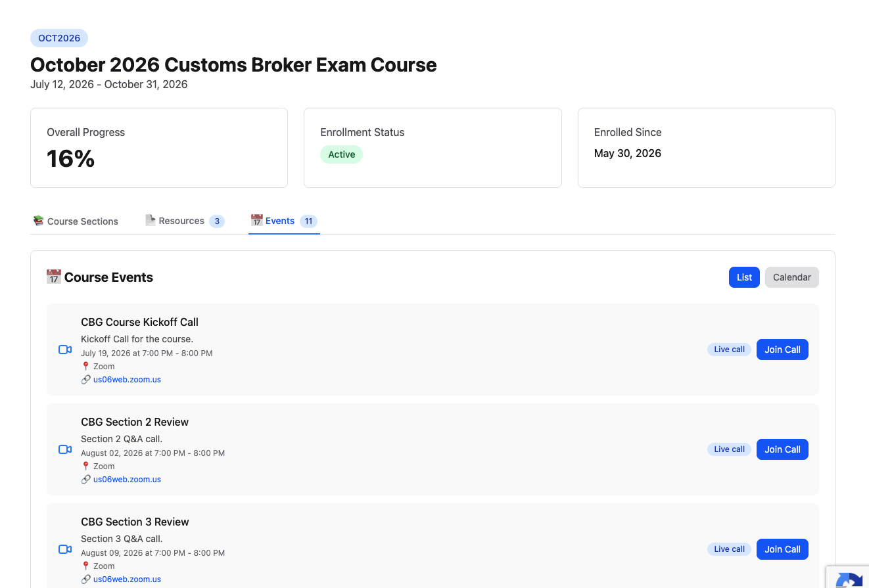Click the Enrolled Since label

pyautogui.click(x=628, y=132)
